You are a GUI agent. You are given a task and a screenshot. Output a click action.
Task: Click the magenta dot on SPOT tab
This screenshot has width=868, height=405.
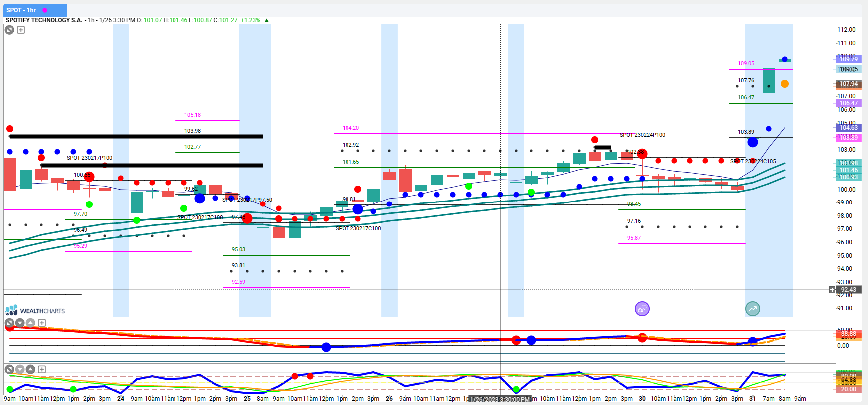pyautogui.click(x=45, y=10)
